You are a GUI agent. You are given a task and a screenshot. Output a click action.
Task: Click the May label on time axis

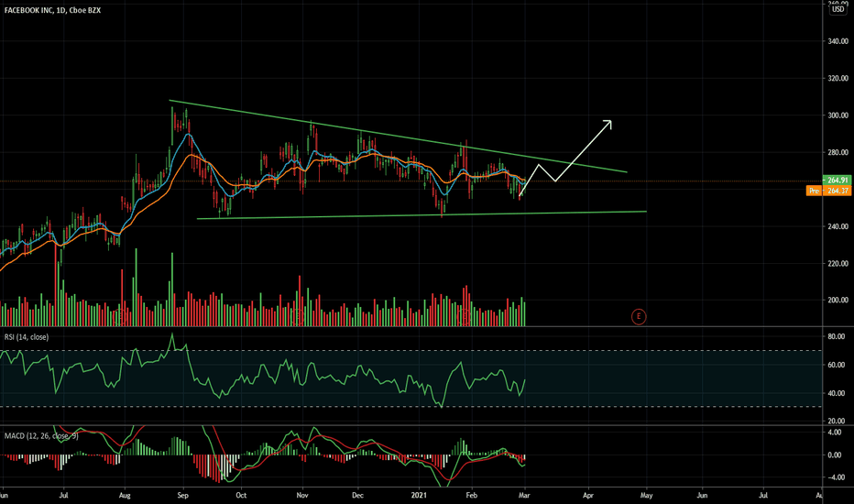(647, 495)
